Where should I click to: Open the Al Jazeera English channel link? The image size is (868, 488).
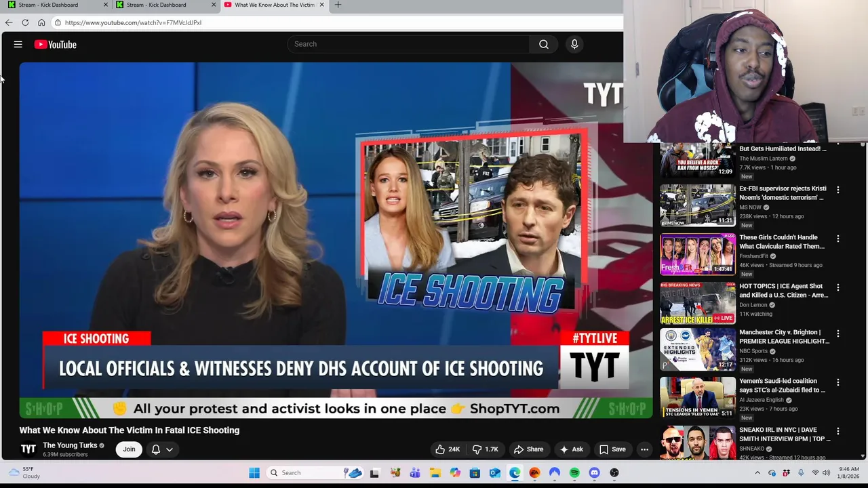(761, 400)
